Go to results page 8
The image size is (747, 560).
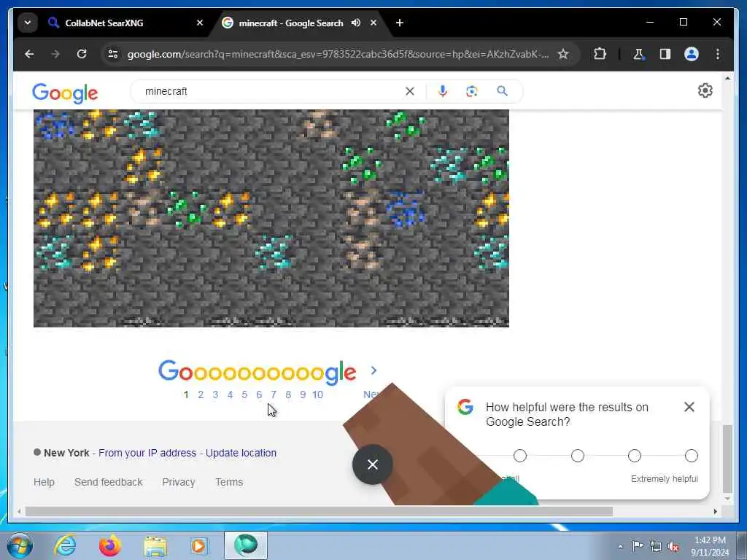288,394
